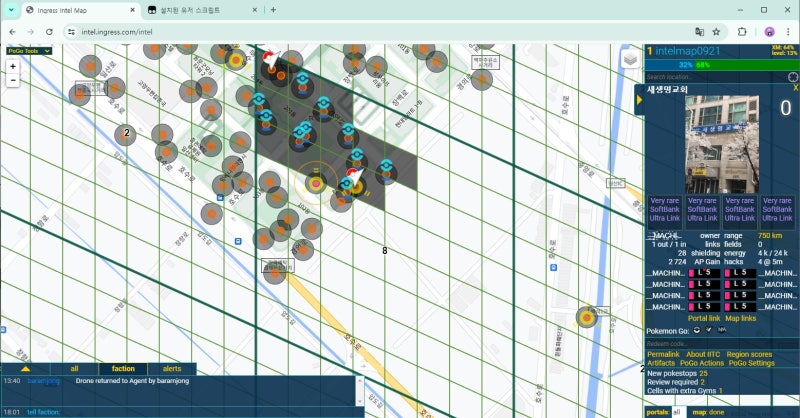Click the first L5 resonator bar
Image resolution: width=800 pixels, height=418 pixels.
coord(704,273)
